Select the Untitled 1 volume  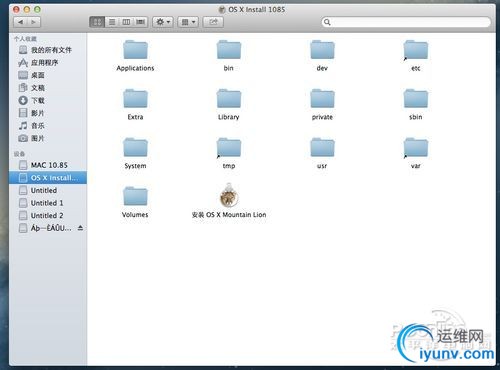click(48, 203)
